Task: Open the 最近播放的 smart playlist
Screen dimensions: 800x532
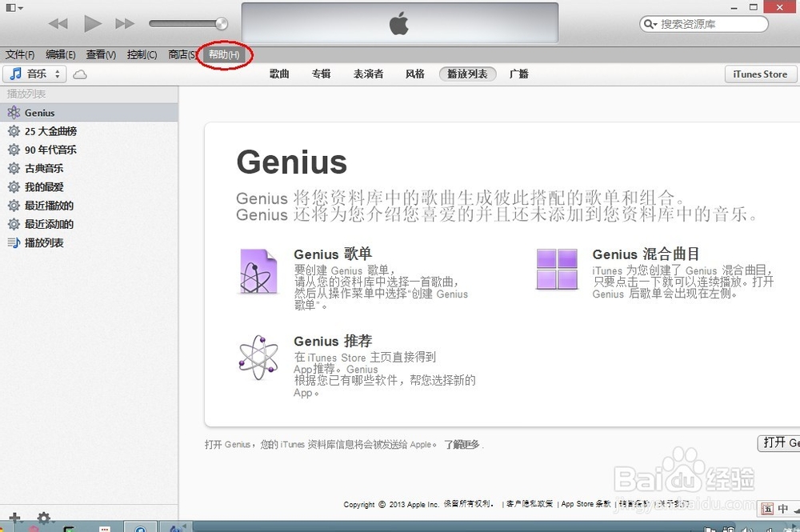Action: point(89,206)
